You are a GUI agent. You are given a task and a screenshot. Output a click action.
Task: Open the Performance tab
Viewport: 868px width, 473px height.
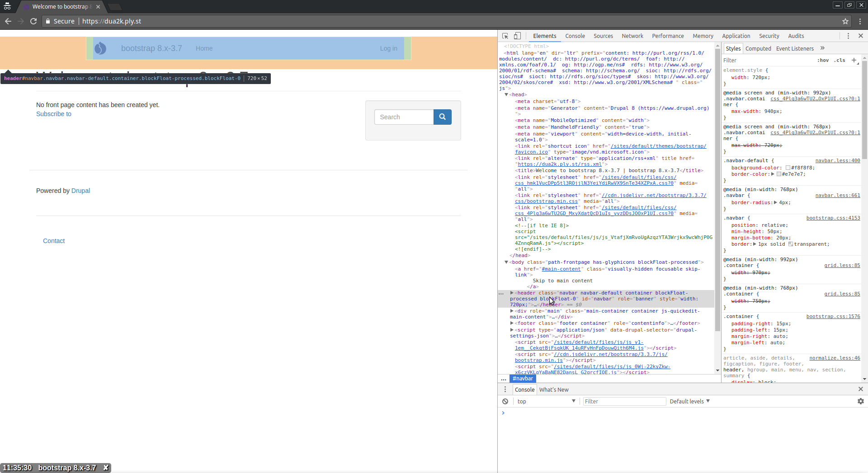[668, 36]
